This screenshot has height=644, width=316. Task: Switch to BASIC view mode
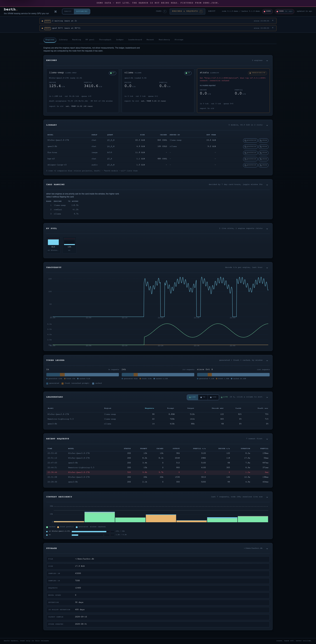pyautogui.click(x=68, y=12)
